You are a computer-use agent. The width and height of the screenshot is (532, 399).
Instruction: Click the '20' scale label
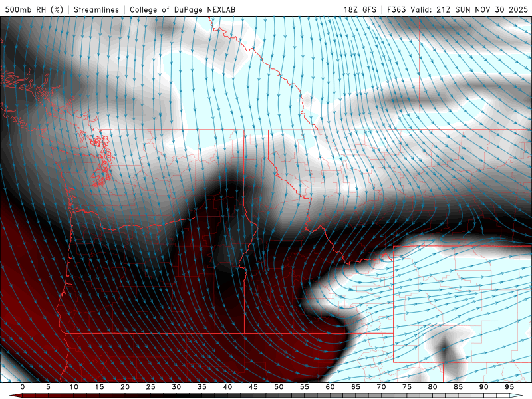125,387
